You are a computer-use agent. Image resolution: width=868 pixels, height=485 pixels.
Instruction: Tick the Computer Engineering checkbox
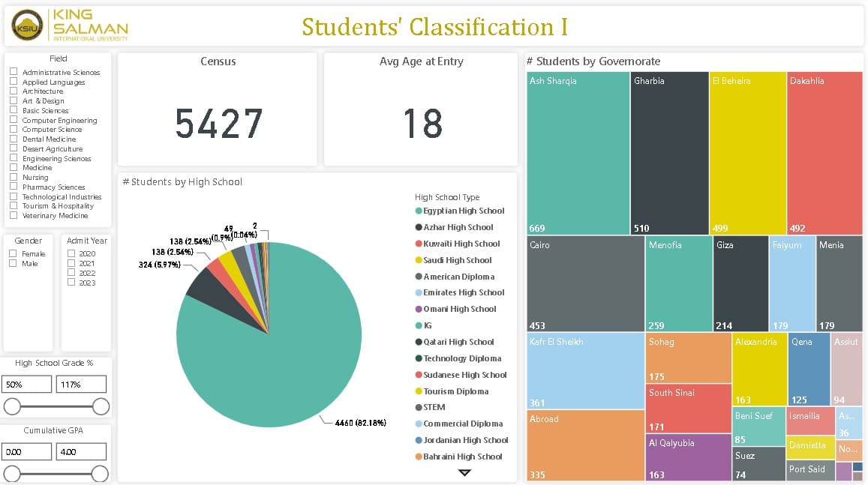click(14, 119)
